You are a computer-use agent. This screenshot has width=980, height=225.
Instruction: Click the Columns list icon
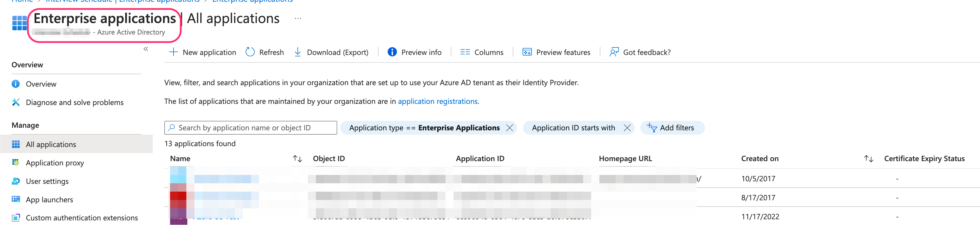[465, 52]
